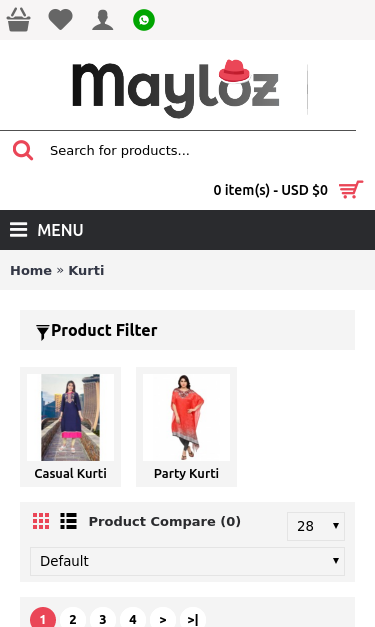
Task: Go to page 2 of results
Action: [73, 619]
